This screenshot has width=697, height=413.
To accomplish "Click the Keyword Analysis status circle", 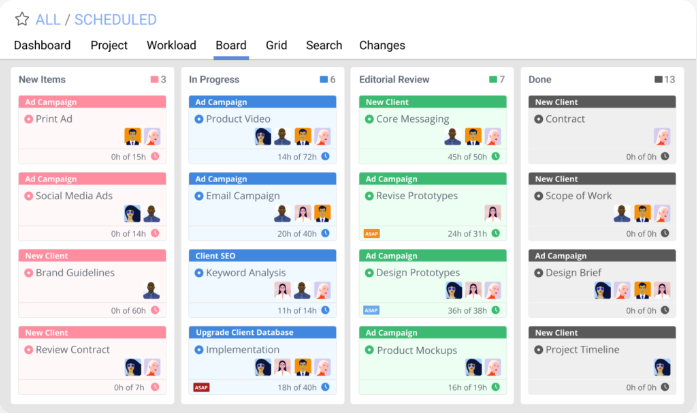I will [x=199, y=273].
